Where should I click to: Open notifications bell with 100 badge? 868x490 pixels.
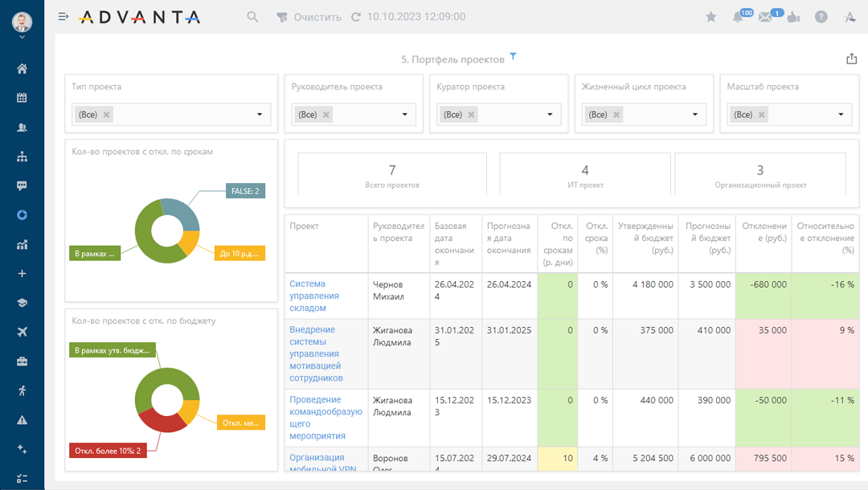tap(738, 17)
